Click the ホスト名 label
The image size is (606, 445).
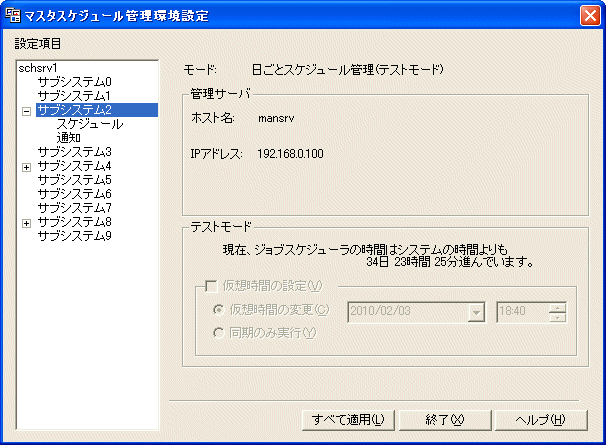pyautogui.click(x=213, y=118)
